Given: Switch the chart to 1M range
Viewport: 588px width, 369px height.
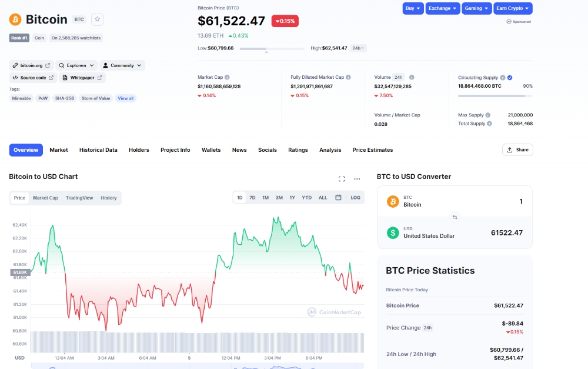Looking at the screenshot, I should [x=266, y=198].
